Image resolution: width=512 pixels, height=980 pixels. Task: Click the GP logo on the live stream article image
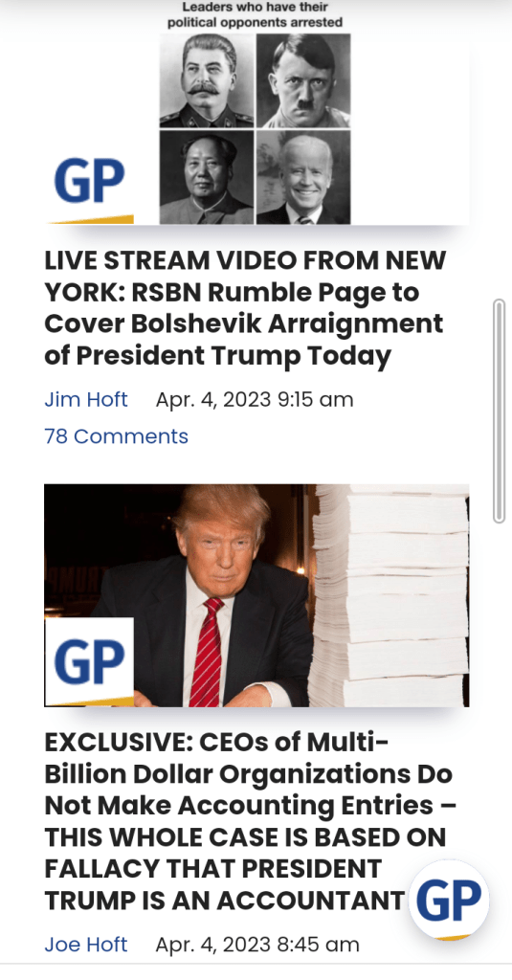tap(89, 185)
